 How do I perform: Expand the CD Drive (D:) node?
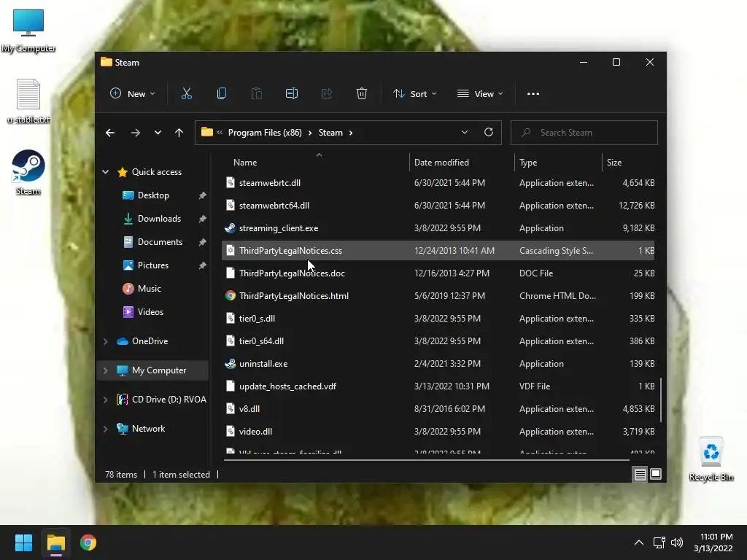coord(105,400)
